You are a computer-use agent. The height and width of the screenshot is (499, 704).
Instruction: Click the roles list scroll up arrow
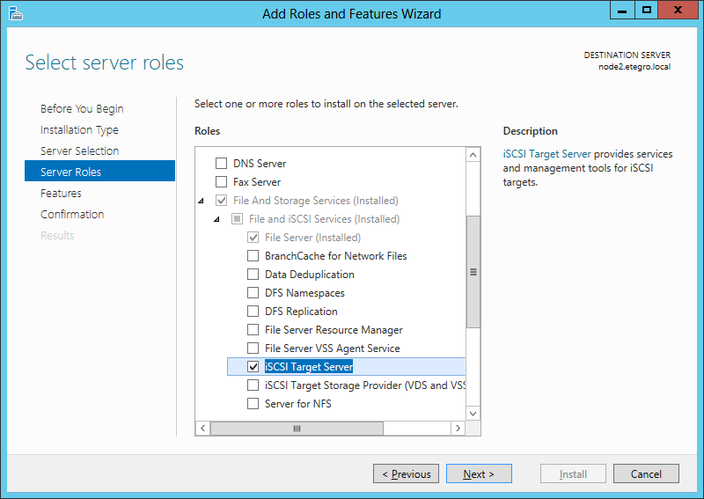[474, 155]
